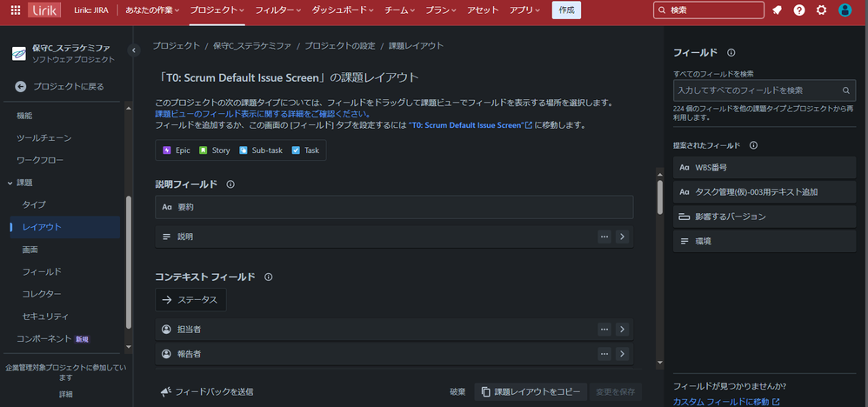Select the WBS番号 suggested field
Screen dimensions: 868x407
[765, 167]
